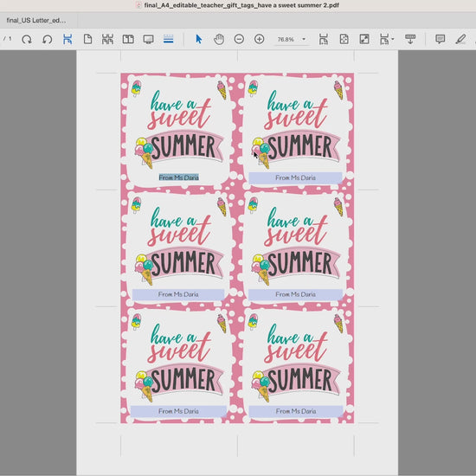Screen dimensions: 476x476
Task: Toggle the blue page-scrolling view icon
Action: [68, 39]
